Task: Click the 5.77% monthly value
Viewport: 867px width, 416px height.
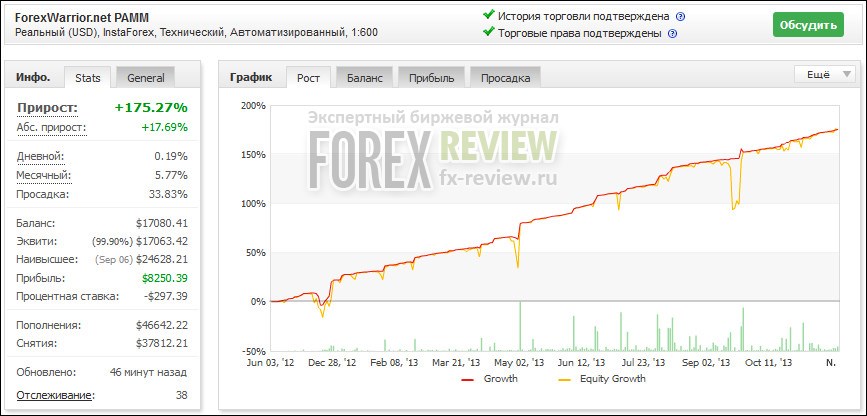Action: pyautogui.click(x=171, y=175)
